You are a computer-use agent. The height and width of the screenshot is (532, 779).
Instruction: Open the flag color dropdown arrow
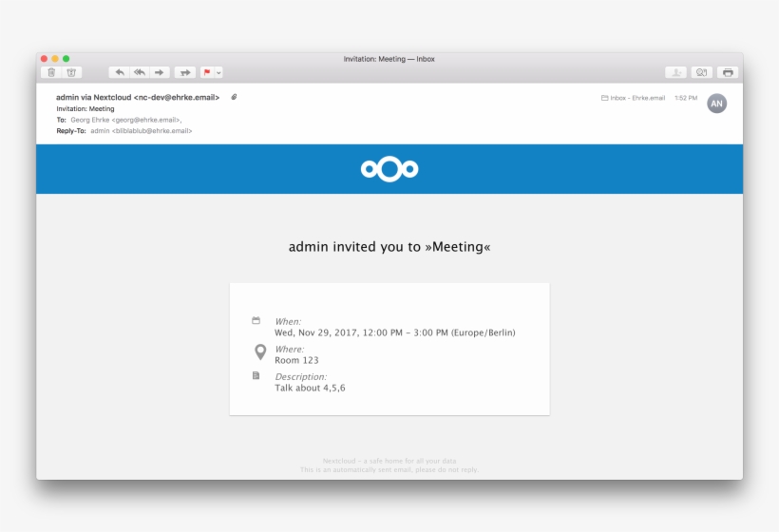click(x=218, y=72)
